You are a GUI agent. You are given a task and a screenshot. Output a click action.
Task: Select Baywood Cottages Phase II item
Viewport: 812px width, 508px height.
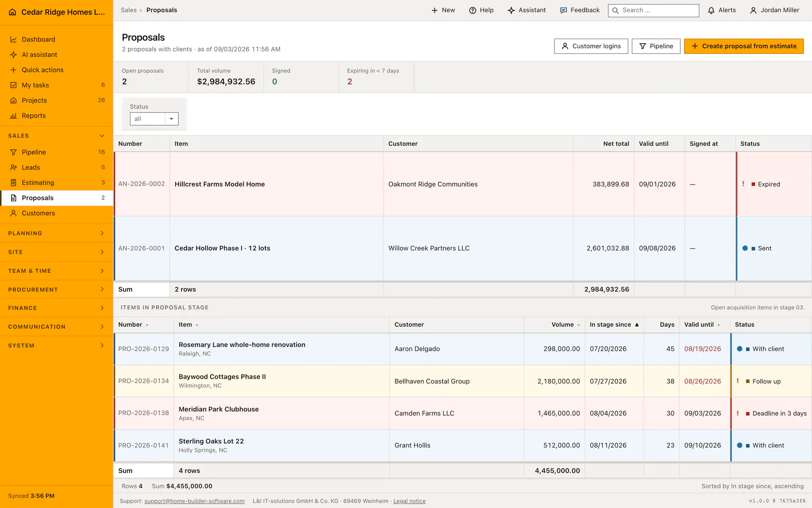(x=222, y=377)
